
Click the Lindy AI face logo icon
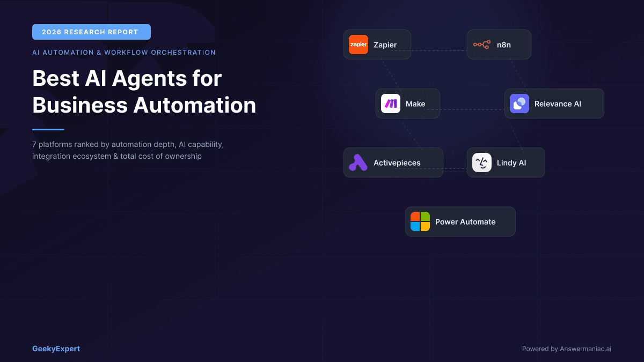tap(482, 162)
